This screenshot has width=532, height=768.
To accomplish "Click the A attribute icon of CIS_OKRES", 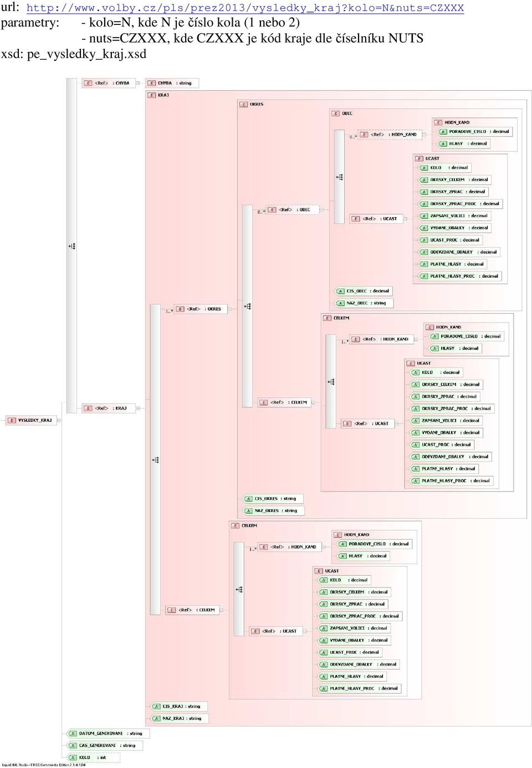I will click(249, 499).
